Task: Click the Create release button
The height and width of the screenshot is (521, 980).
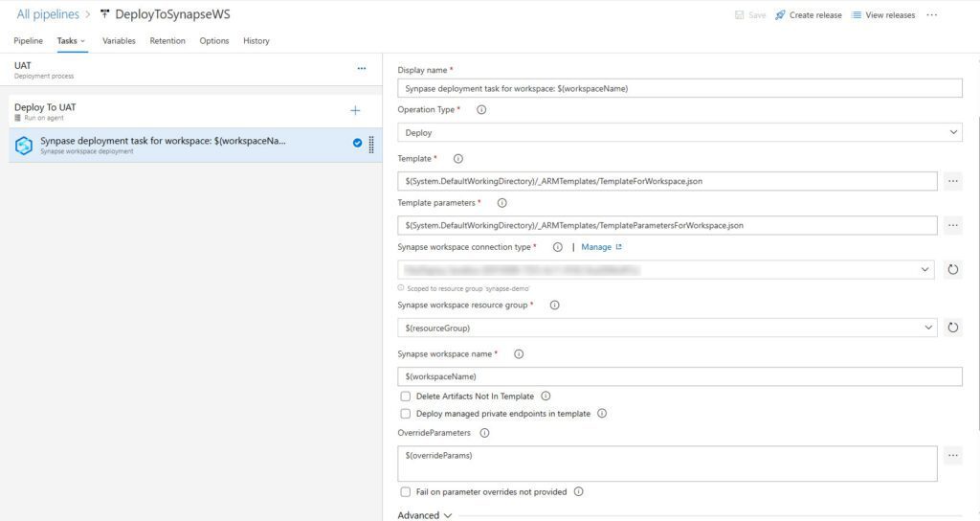Action: (x=808, y=15)
